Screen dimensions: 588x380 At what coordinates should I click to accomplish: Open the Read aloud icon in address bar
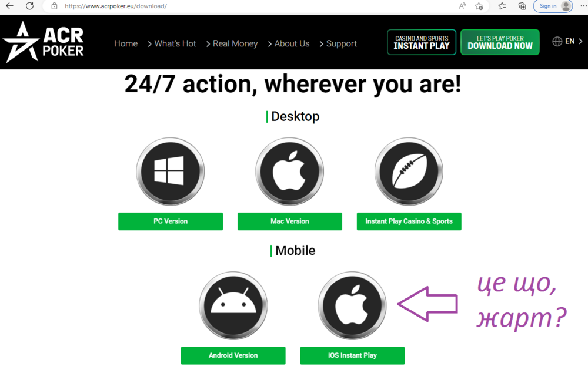click(x=462, y=6)
